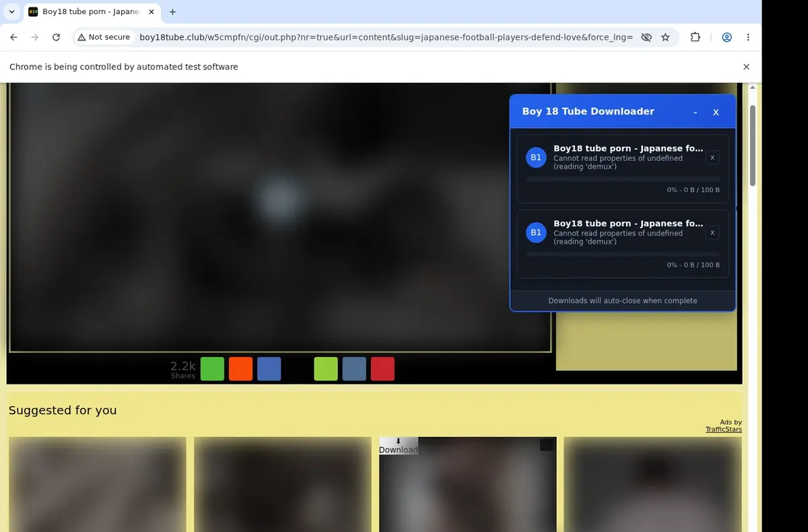Click the 2.2k Shares counter

click(x=182, y=370)
